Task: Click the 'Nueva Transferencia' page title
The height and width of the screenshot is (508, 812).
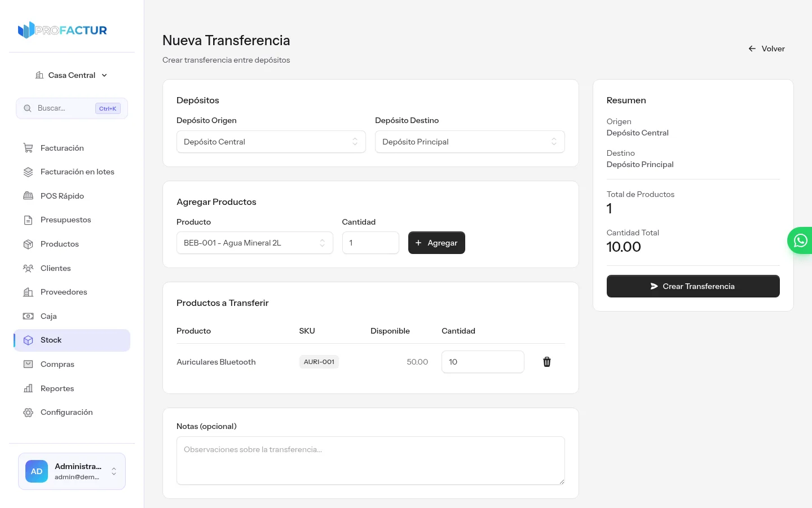Action: [226, 40]
